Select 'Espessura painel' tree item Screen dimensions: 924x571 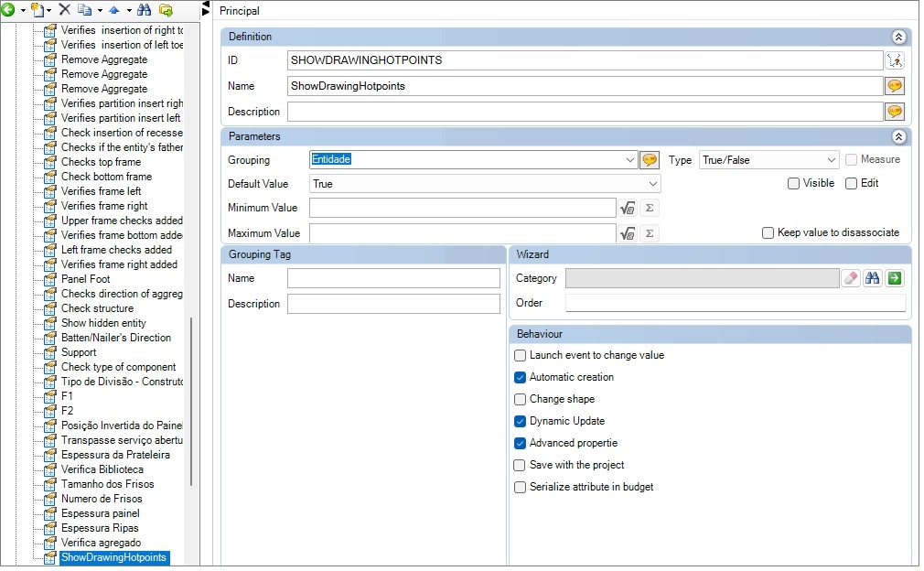tap(101, 514)
